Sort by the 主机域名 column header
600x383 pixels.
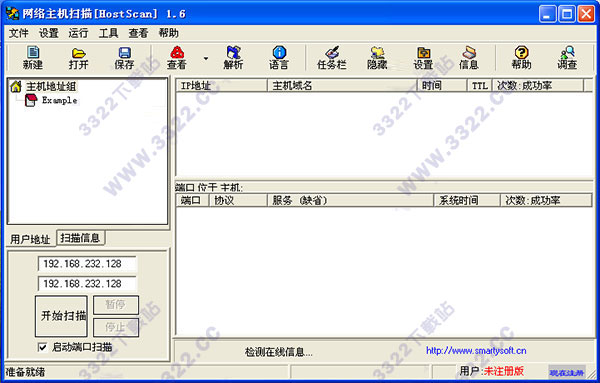(342, 85)
